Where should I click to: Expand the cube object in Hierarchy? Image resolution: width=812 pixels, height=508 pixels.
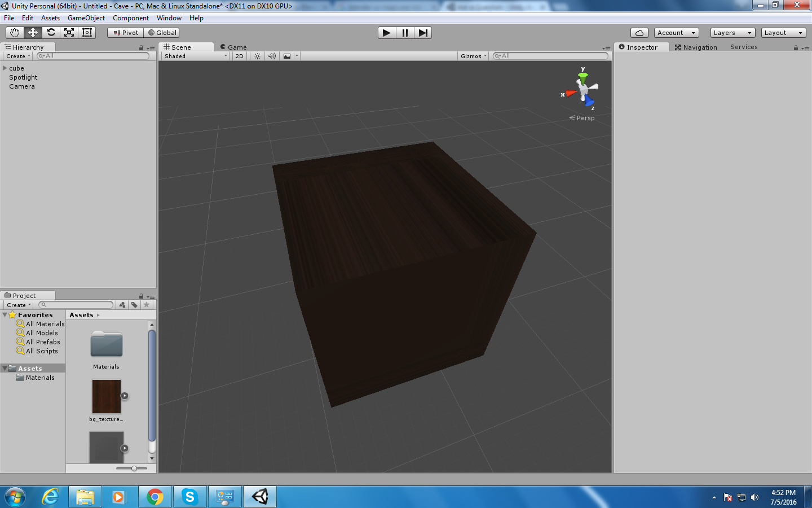click(5, 68)
